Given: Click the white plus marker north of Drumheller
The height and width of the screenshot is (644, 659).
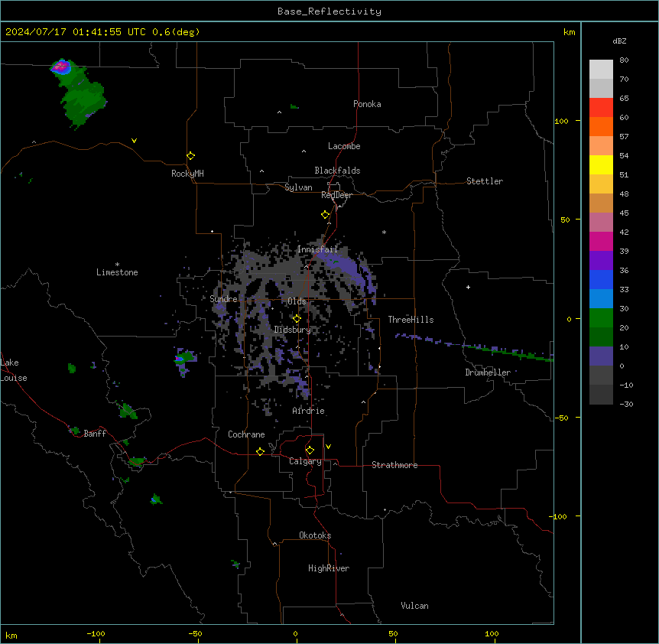Looking at the screenshot, I should (468, 287).
